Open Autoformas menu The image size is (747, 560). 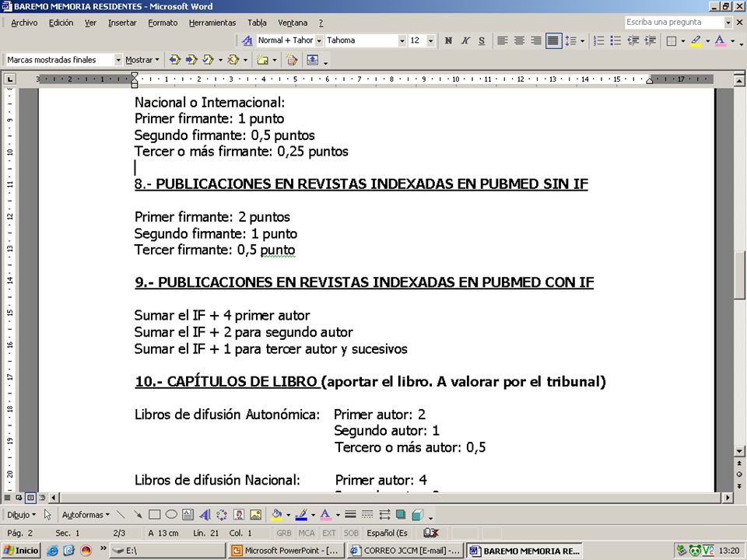[86, 515]
